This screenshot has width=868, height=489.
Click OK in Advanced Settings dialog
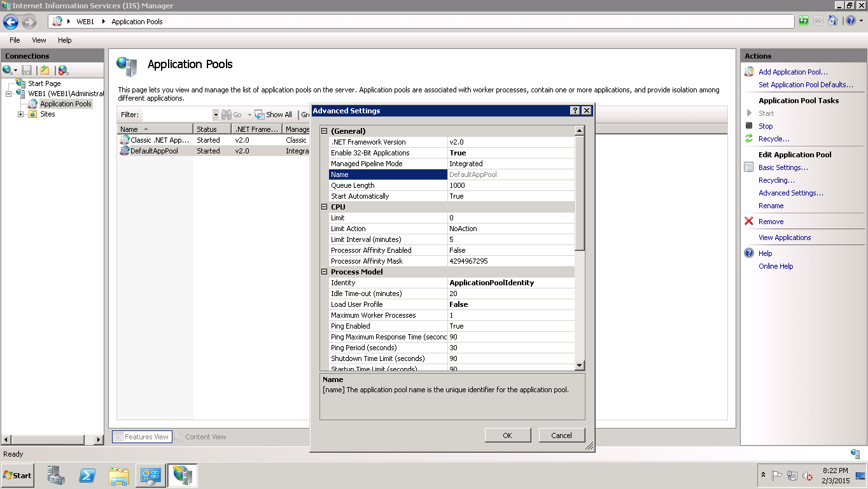[507, 436]
